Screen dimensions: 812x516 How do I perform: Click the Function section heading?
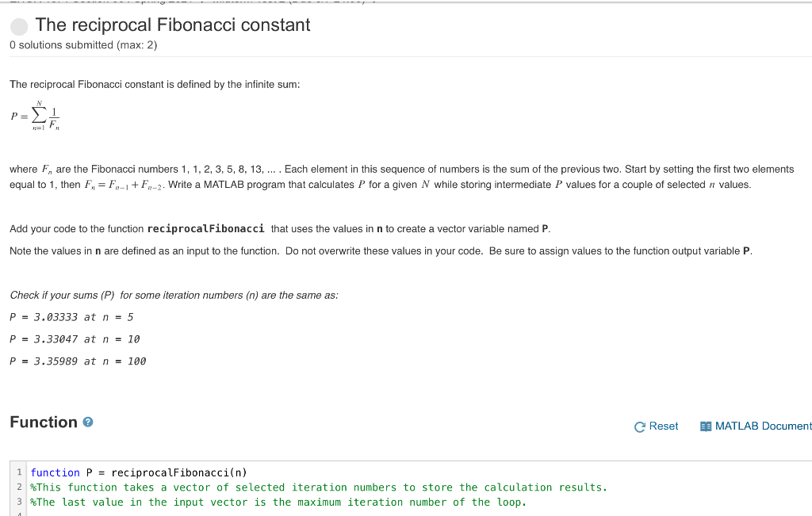(44, 422)
